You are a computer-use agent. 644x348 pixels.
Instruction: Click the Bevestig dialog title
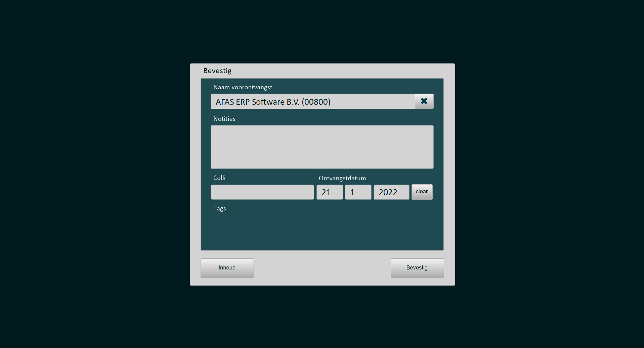point(217,71)
